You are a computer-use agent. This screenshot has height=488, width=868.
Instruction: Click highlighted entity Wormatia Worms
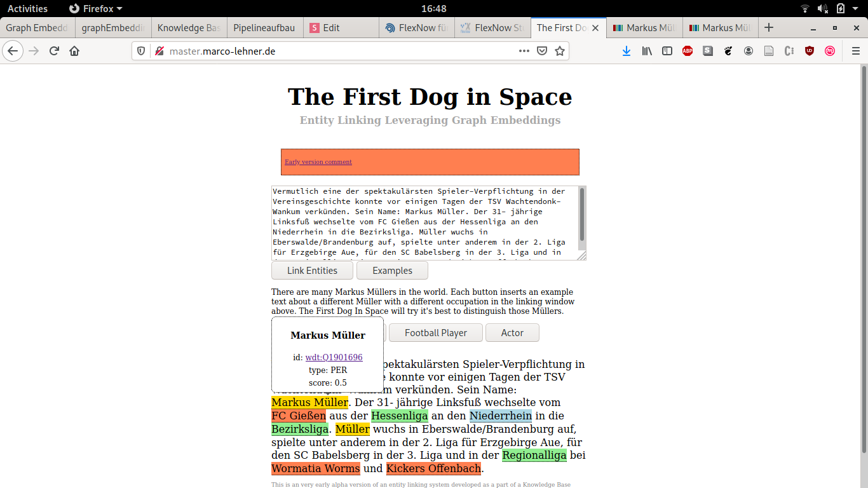tap(316, 468)
